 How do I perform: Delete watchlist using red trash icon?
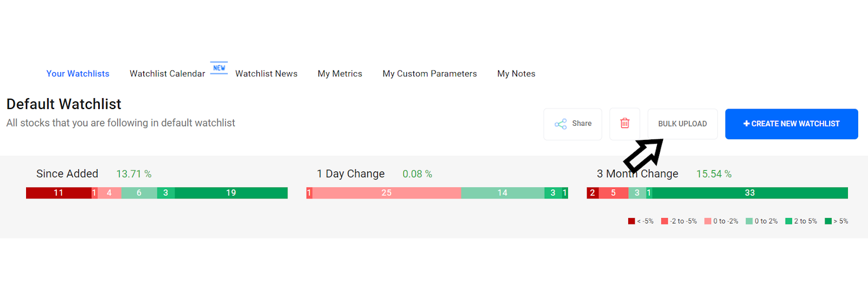pos(625,124)
